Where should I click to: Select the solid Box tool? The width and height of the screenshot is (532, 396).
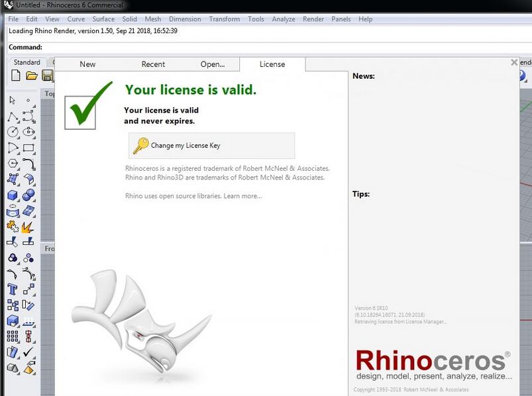[x=13, y=195]
